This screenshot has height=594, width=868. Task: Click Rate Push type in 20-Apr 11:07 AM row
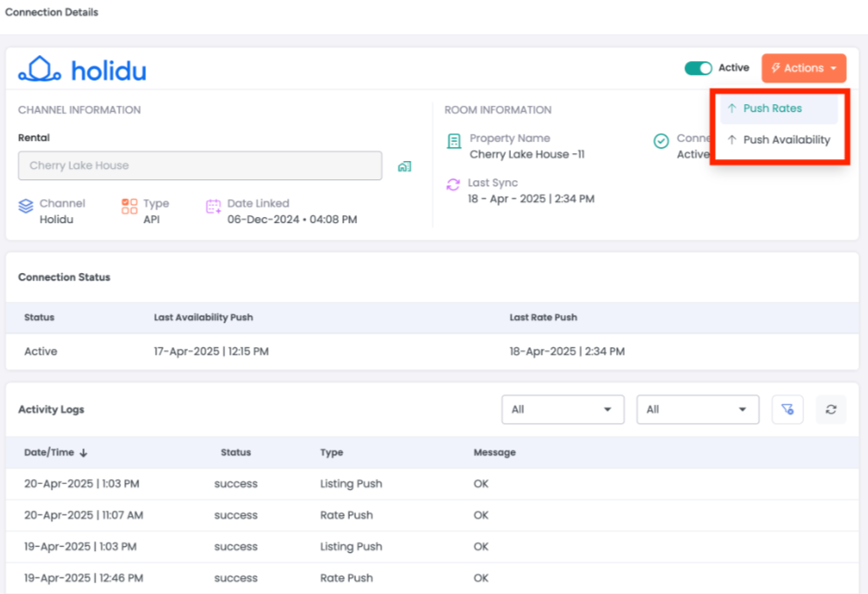346,515
